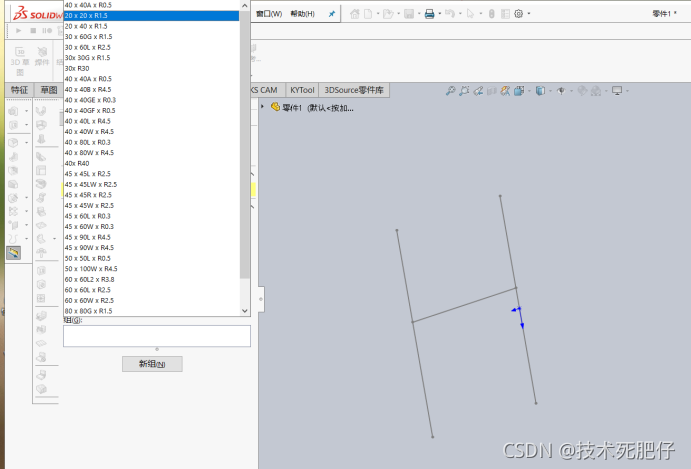Expand the 零件1 tree node arrow
Screen dimensions: 691x469
263,107
